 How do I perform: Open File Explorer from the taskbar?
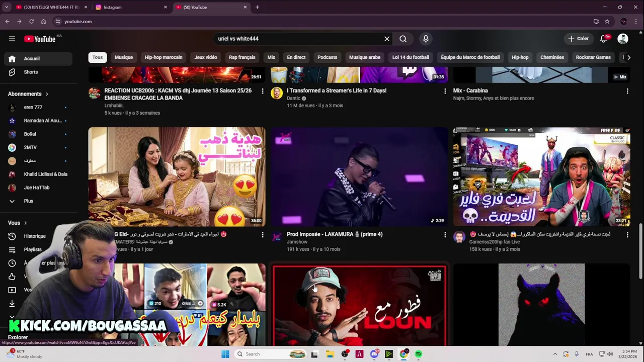(x=330, y=354)
